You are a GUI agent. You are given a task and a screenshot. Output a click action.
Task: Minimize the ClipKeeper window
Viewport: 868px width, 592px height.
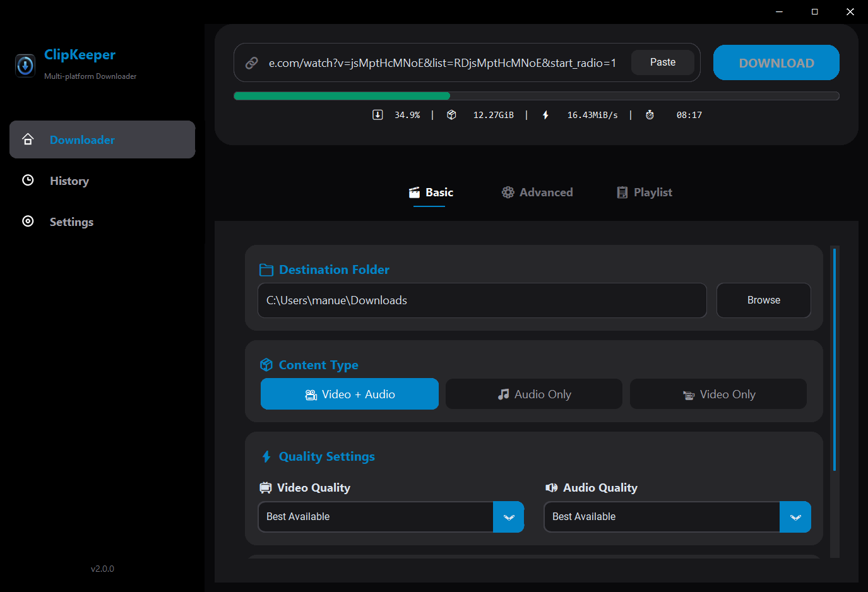pos(780,12)
